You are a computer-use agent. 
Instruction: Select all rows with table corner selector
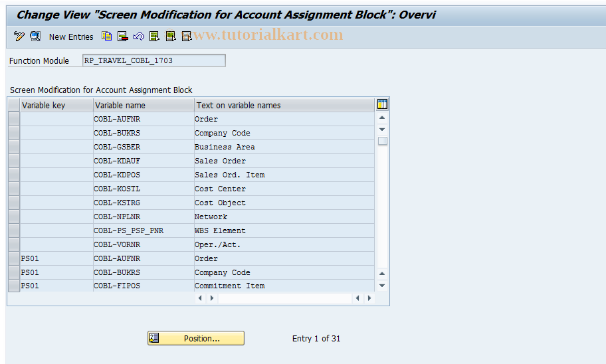(x=14, y=105)
